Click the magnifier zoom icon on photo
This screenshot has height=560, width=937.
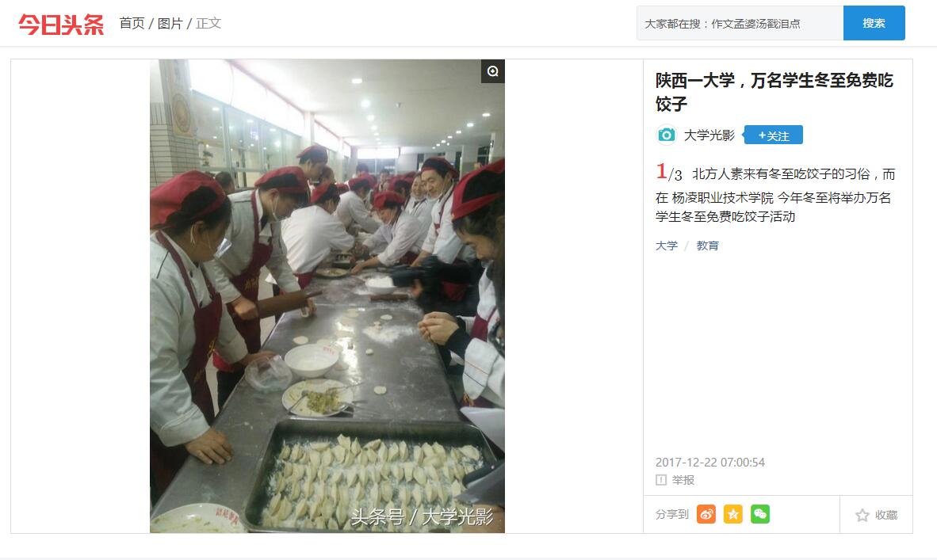click(x=492, y=71)
